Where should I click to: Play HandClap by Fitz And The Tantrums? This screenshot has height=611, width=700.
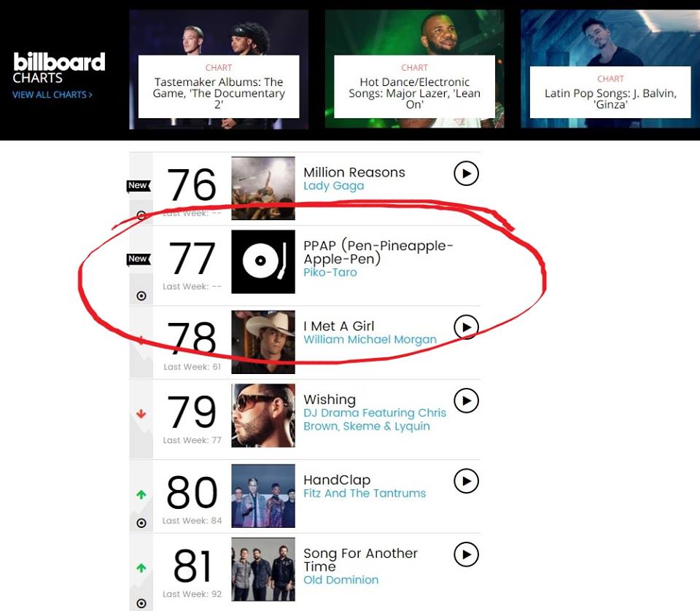[x=466, y=481]
